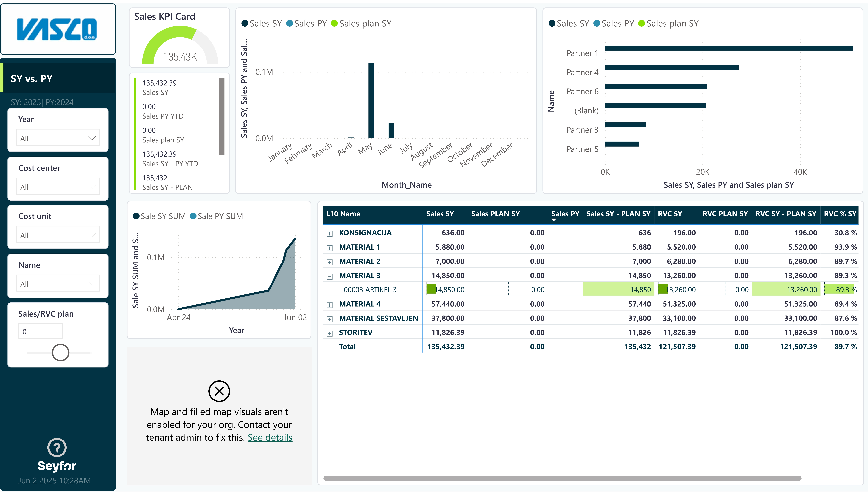Toggle Sales PY legend in partner chart
Viewport: 868px width, 495px height.
pyautogui.click(x=614, y=23)
